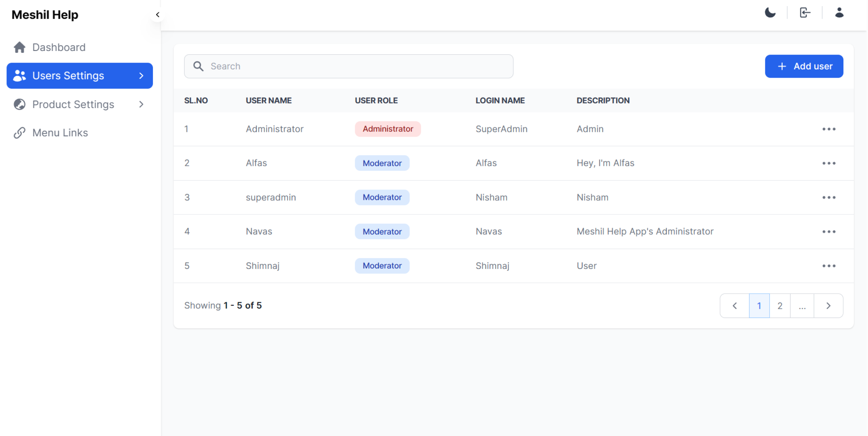This screenshot has width=868, height=436.
Task: Open more options for Administrator row
Action: point(829,129)
